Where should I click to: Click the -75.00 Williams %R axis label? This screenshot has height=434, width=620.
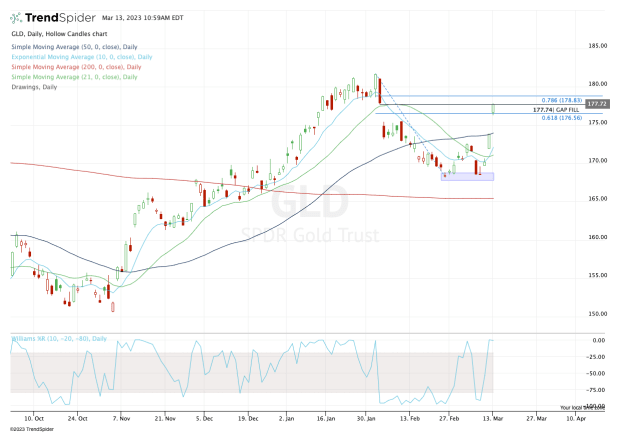pos(597,390)
